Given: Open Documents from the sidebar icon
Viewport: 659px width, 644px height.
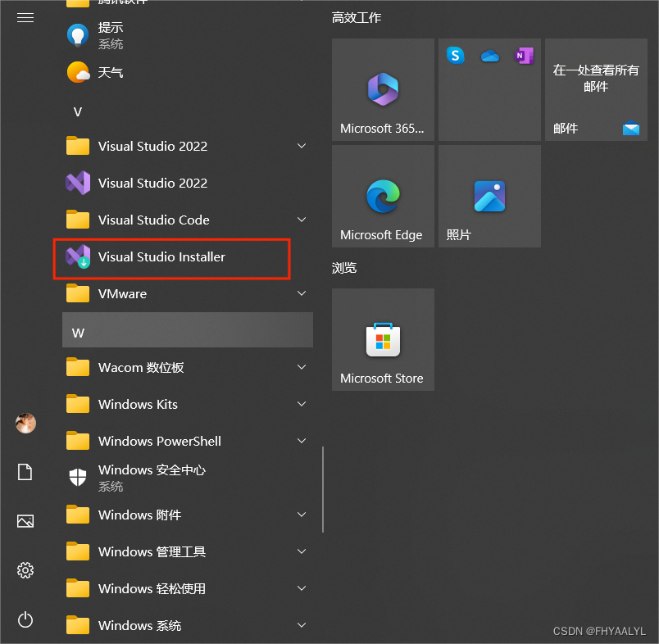Looking at the screenshot, I should tap(25, 472).
